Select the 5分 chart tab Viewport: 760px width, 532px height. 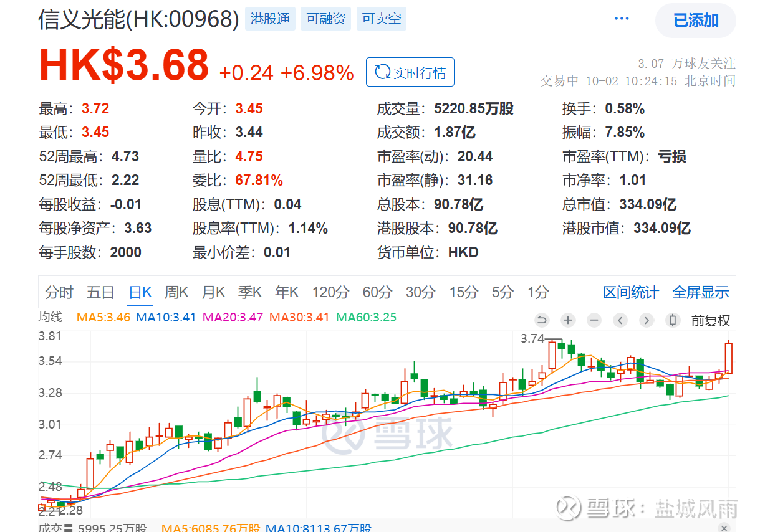(x=503, y=292)
